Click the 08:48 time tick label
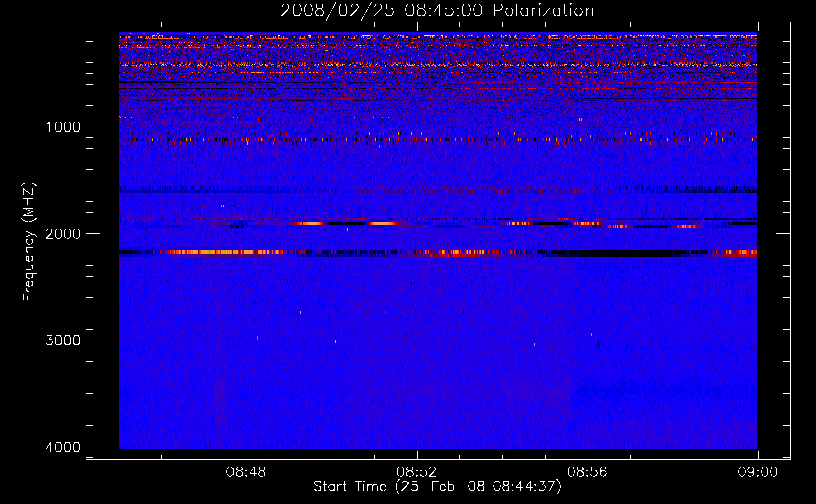The width and height of the screenshot is (816, 504). pyautogui.click(x=246, y=472)
